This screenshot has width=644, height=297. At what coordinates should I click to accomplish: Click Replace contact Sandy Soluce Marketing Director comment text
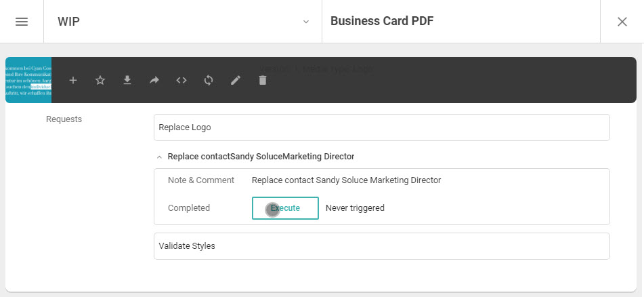tap(346, 180)
